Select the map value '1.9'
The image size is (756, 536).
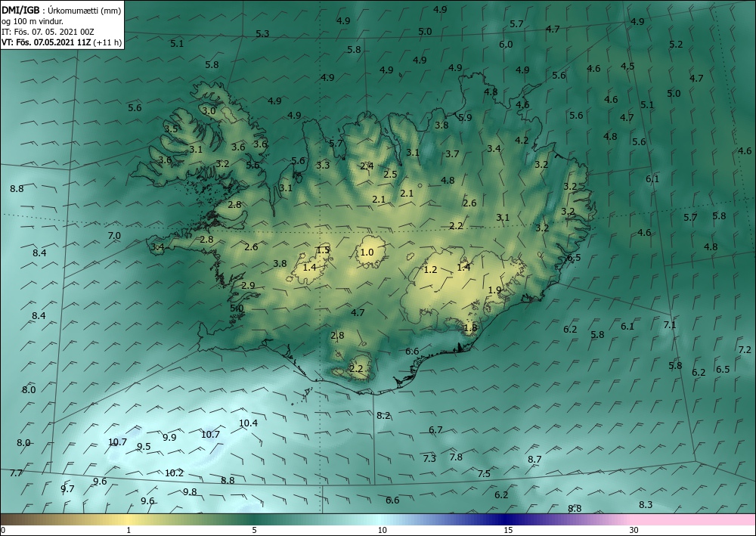[x=494, y=290]
